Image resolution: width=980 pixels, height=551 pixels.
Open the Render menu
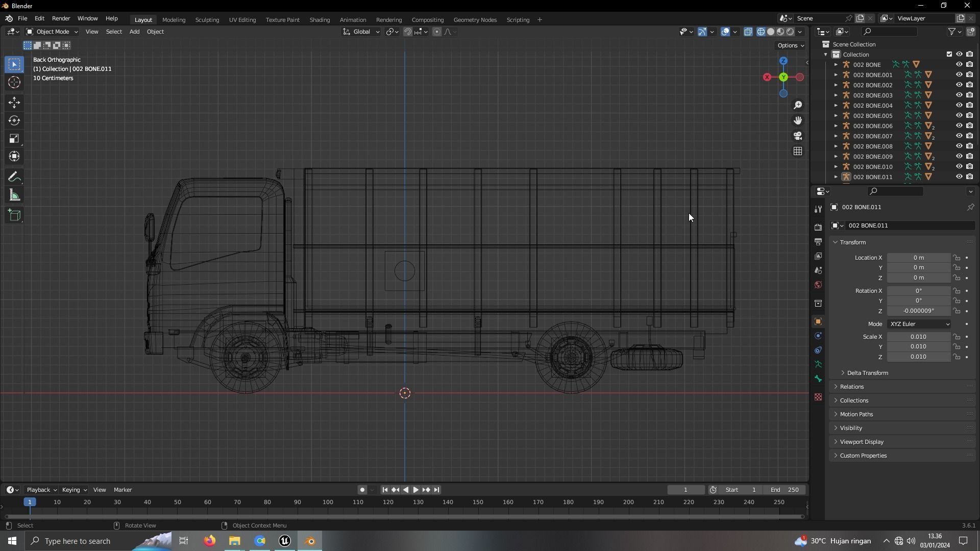pyautogui.click(x=61, y=18)
